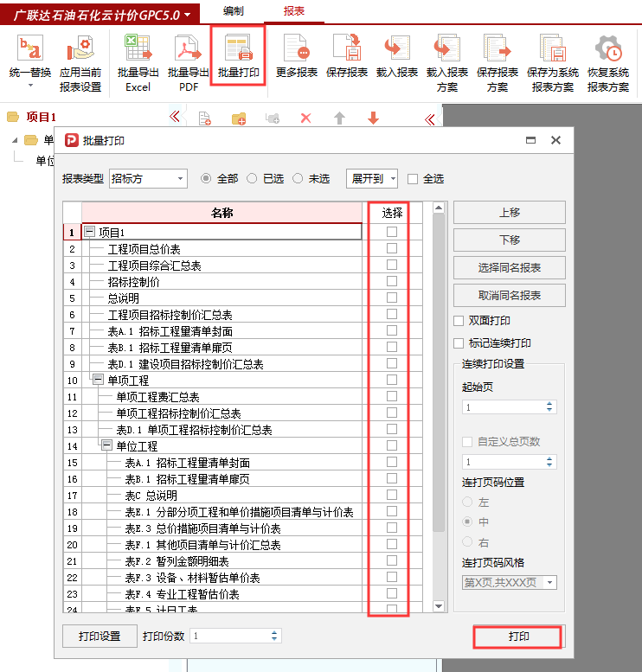Screen dimensions: 642x672
Task: Collapse the tree arrow beside 单 folder
Action: (15, 140)
